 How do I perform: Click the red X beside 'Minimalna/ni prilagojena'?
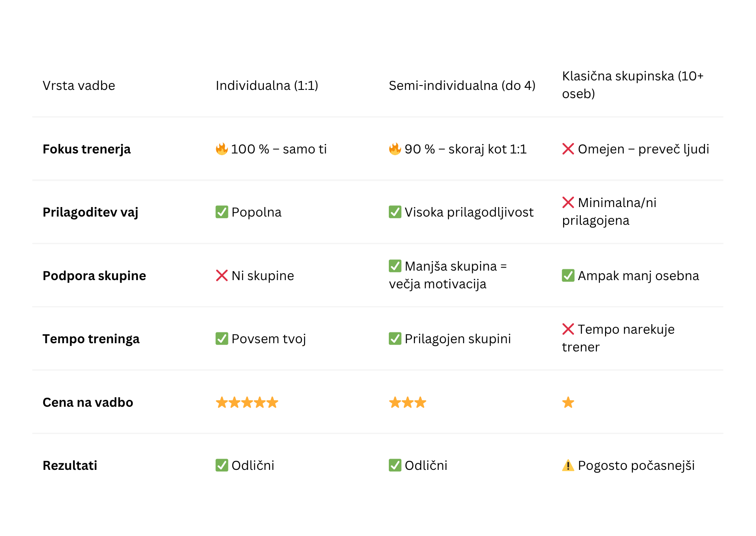coord(568,202)
